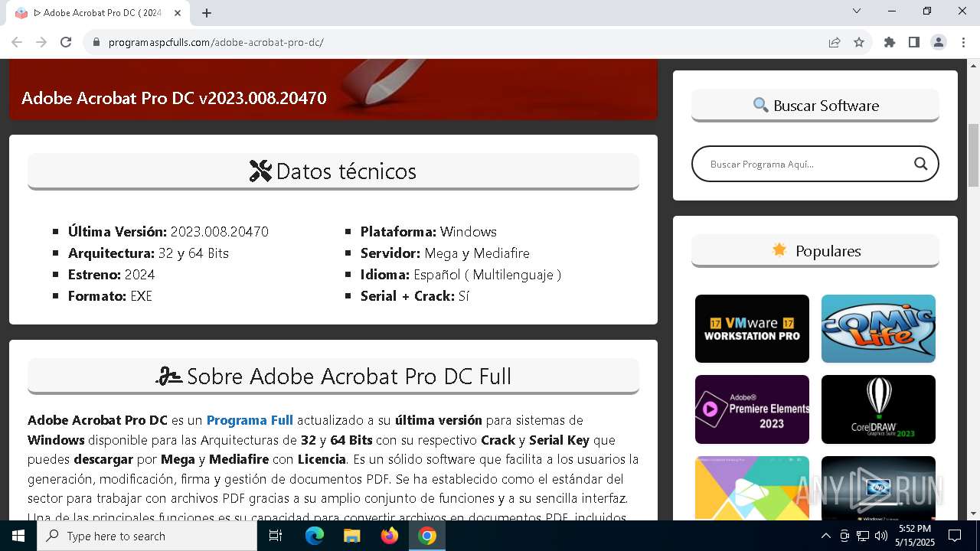The height and width of the screenshot is (551, 980).
Task: Click scrollbar down arrow
Action: pyautogui.click(x=973, y=514)
